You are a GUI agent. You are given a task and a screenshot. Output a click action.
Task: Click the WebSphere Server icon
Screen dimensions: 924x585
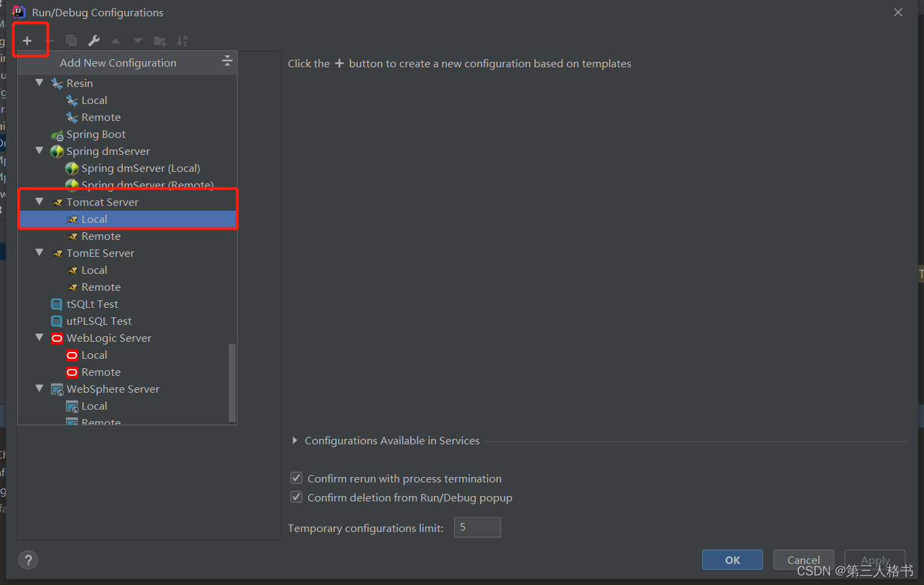[x=57, y=389]
